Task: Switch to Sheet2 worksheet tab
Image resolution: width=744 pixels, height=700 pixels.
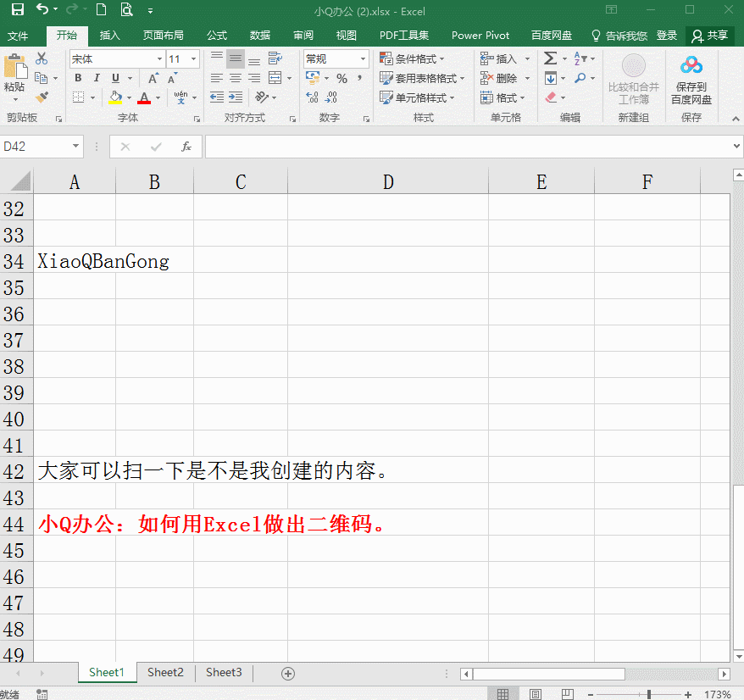Action: pyautogui.click(x=165, y=673)
